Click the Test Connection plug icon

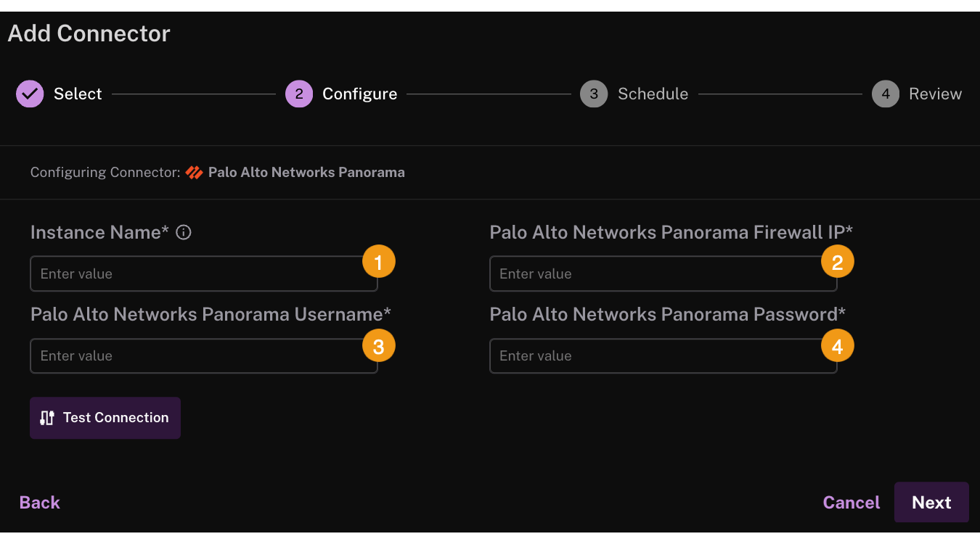(47, 418)
